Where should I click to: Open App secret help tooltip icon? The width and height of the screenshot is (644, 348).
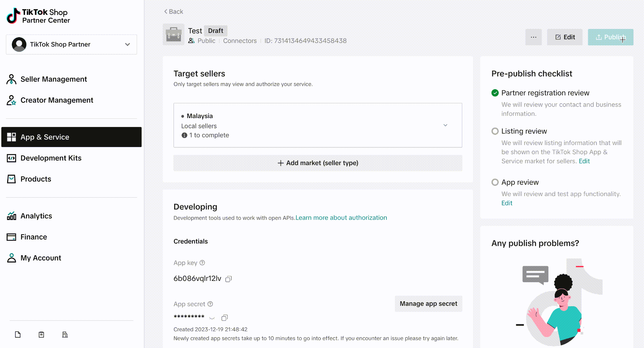[210, 304]
